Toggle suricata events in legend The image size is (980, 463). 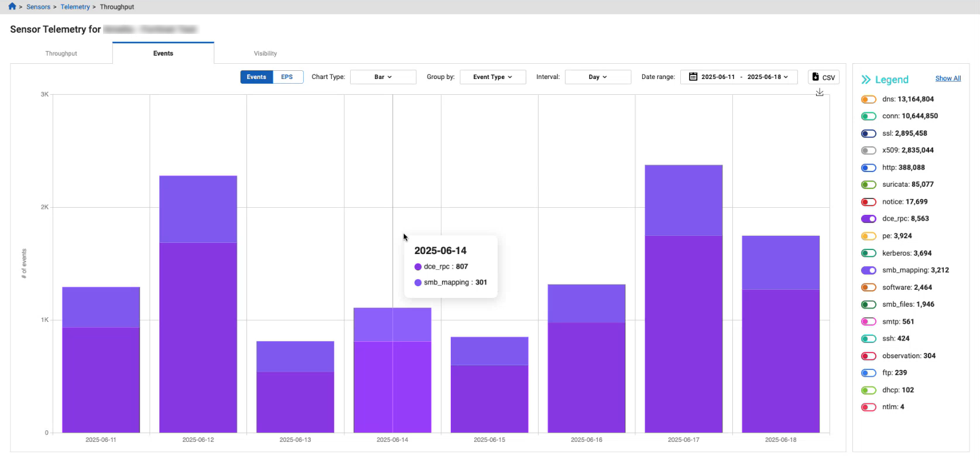click(x=868, y=185)
